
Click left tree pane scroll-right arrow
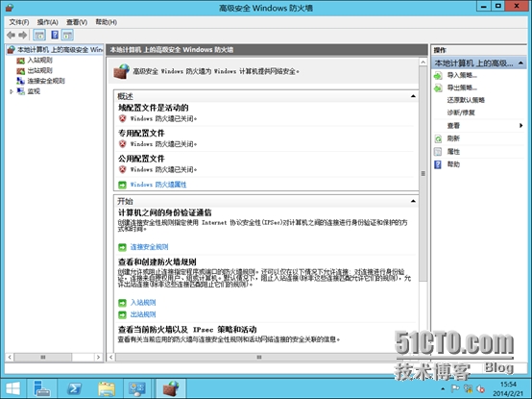coord(98,358)
